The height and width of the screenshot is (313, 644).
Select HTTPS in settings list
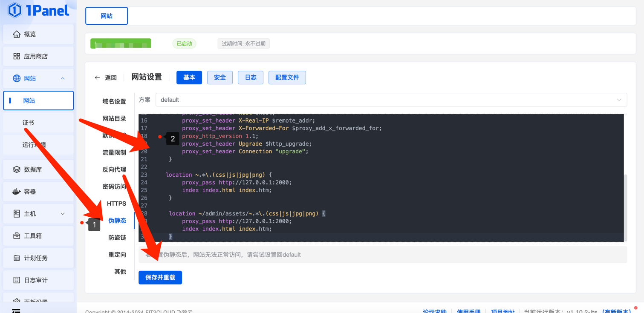click(116, 204)
